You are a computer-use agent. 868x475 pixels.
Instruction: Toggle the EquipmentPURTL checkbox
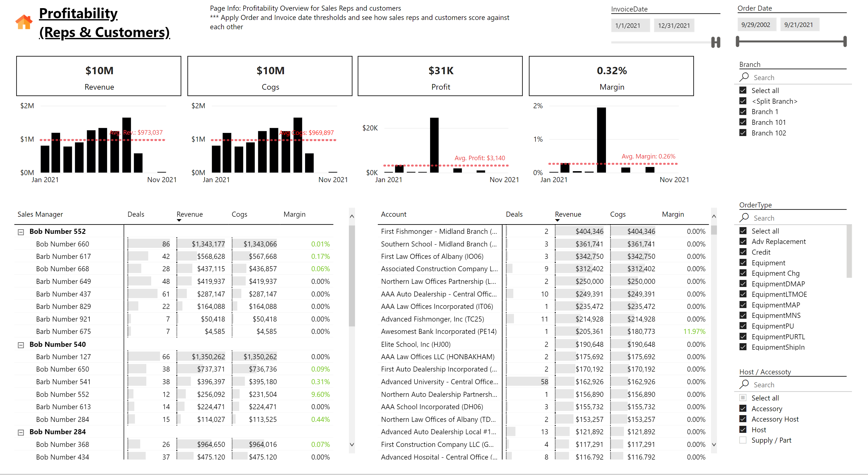click(743, 336)
